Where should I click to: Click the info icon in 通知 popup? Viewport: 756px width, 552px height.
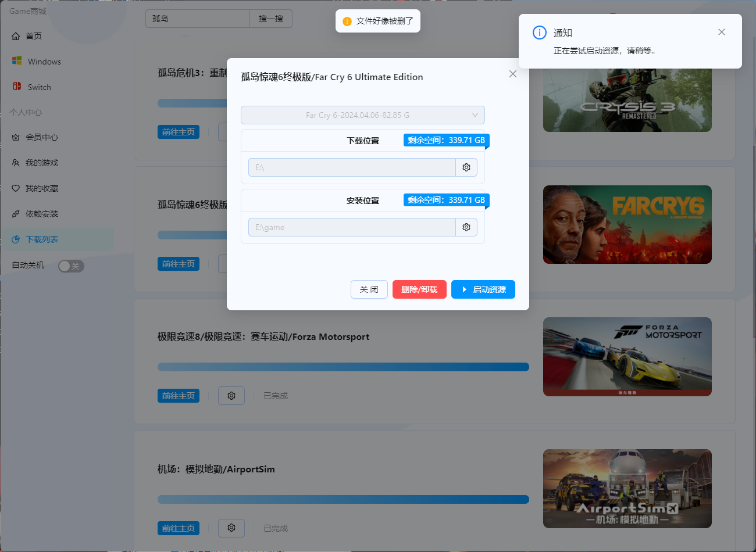coord(540,33)
